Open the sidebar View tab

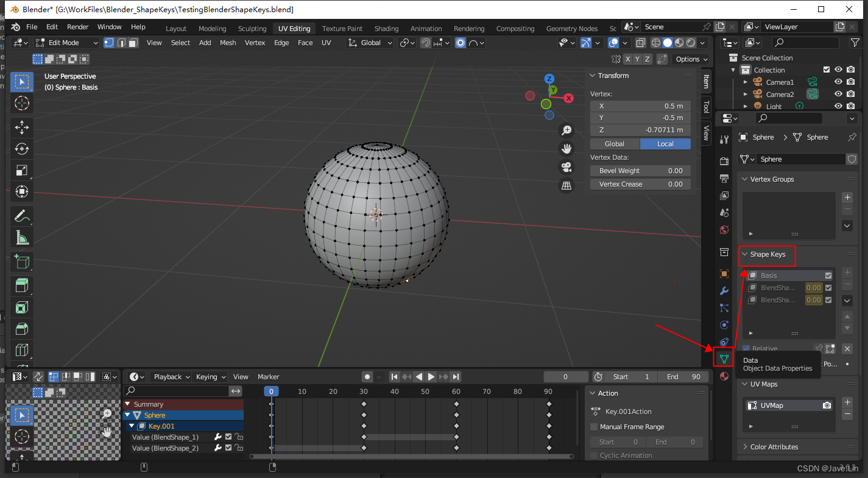coord(706,132)
